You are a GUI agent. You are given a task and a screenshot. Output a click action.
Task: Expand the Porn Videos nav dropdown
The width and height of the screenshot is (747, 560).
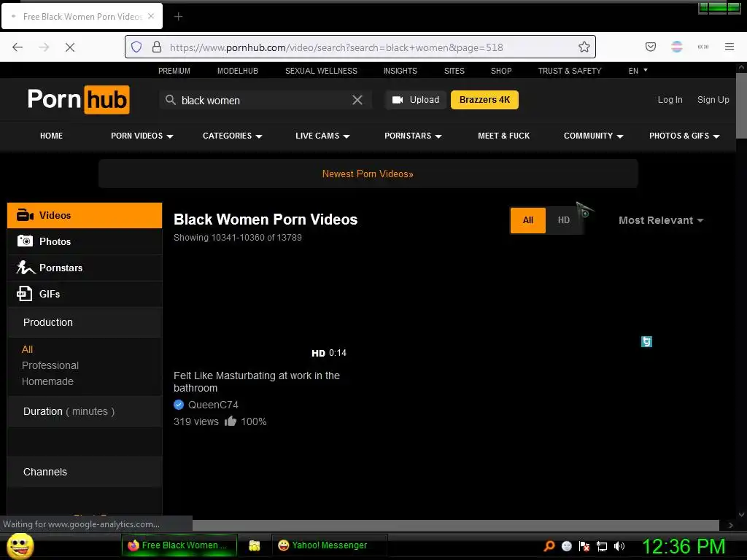pos(142,136)
